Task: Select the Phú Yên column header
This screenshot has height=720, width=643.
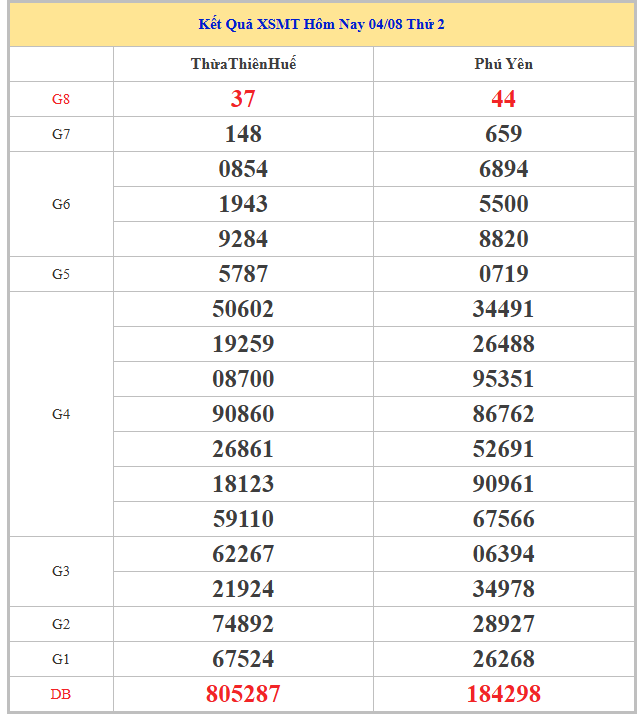Action: click(504, 64)
